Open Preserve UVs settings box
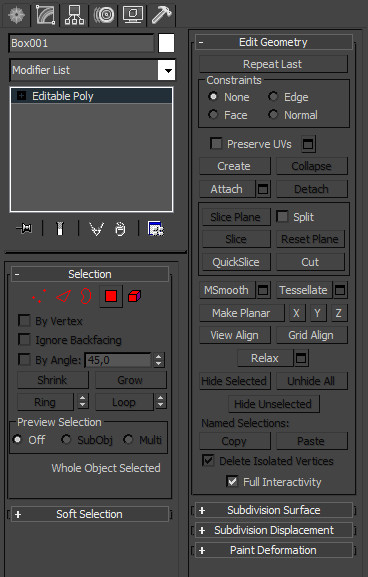The height and width of the screenshot is (577, 368). click(308, 144)
